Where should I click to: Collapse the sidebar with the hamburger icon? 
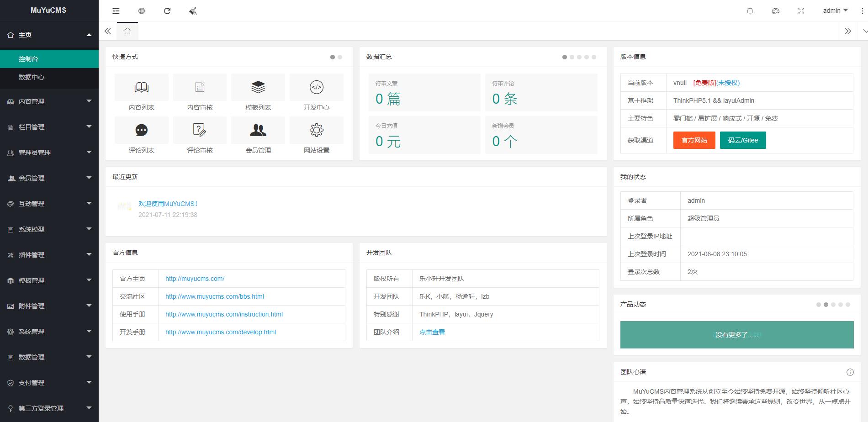[x=116, y=11]
